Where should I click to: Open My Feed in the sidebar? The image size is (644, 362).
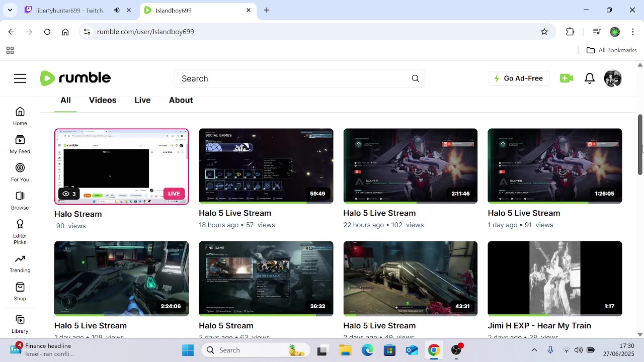point(20,144)
